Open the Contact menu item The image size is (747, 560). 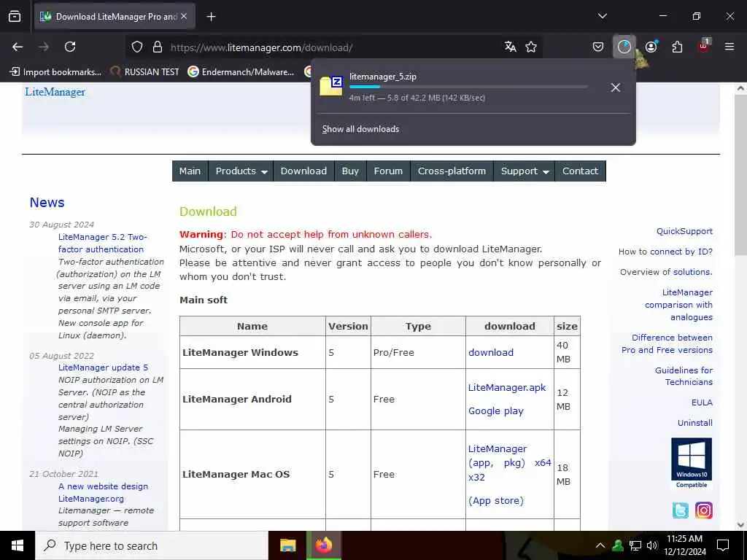580,171
